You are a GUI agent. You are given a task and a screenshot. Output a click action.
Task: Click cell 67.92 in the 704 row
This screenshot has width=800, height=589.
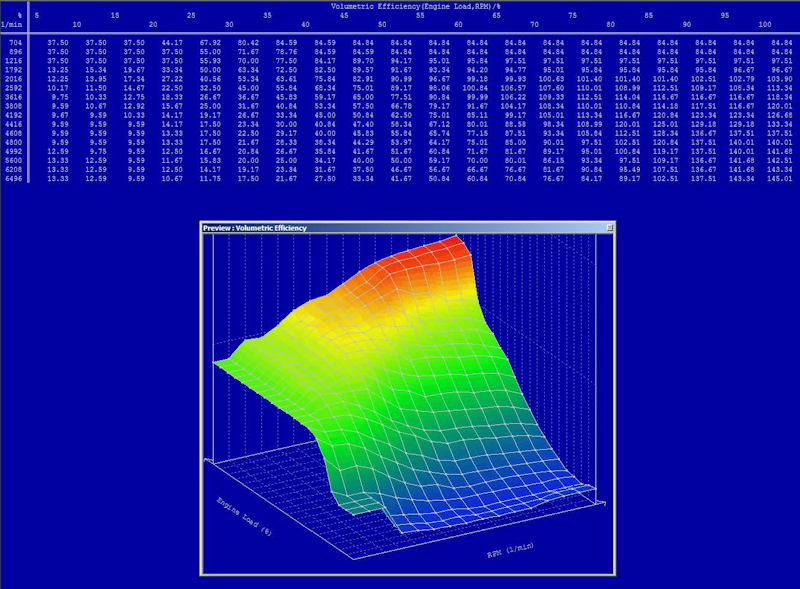point(210,43)
